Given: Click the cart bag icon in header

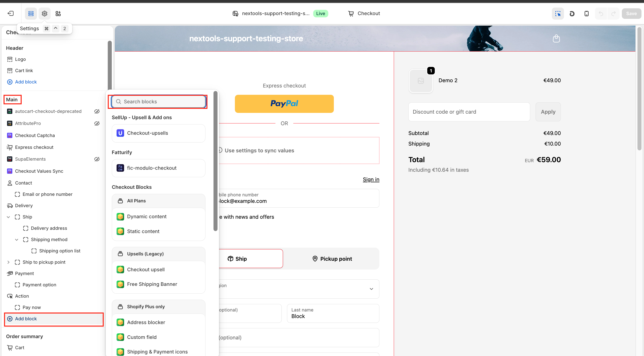Looking at the screenshot, I should (556, 39).
